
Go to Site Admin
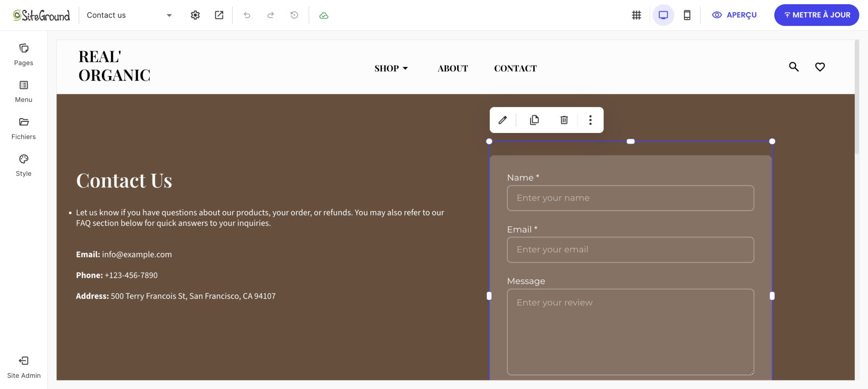point(24,368)
